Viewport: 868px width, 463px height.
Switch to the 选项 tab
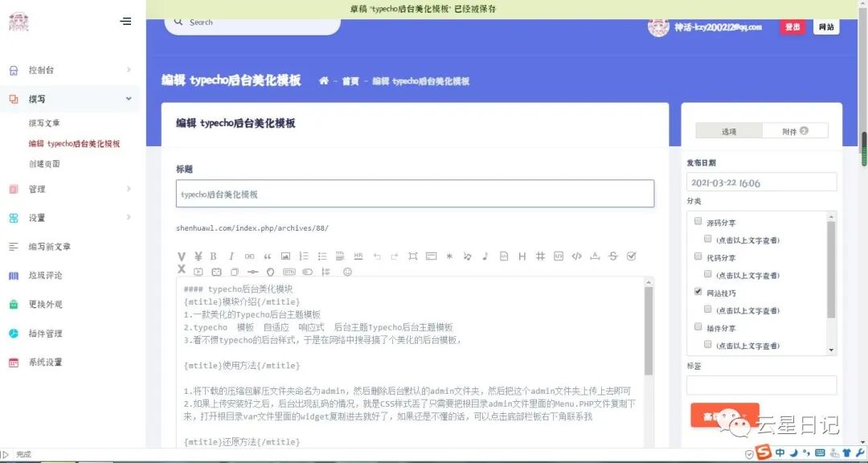(729, 131)
